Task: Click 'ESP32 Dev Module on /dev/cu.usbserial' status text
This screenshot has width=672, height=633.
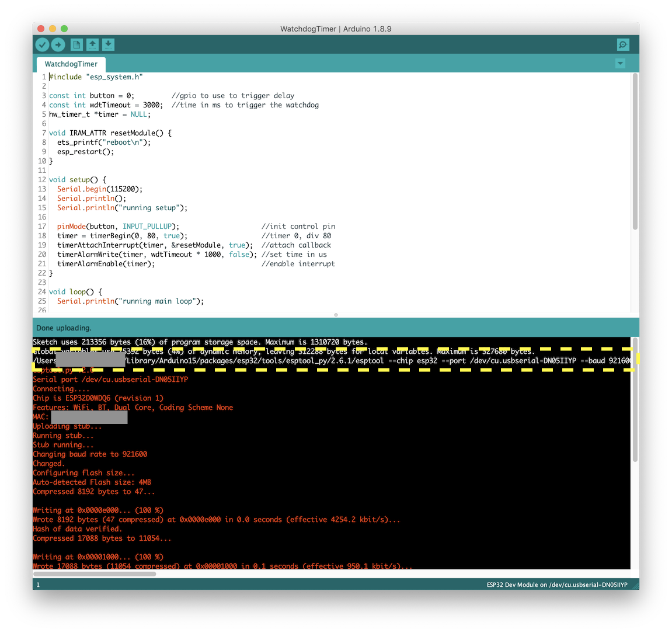Action: pyautogui.click(x=557, y=585)
